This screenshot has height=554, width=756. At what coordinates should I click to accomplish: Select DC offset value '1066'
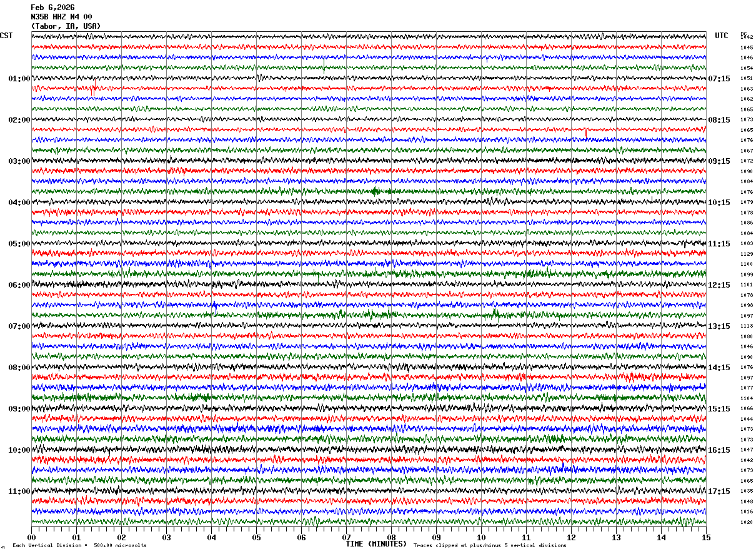(x=747, y=409)
